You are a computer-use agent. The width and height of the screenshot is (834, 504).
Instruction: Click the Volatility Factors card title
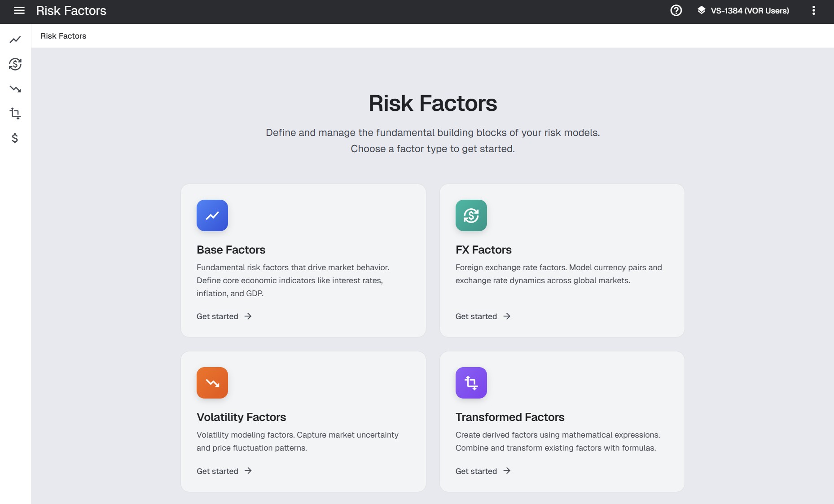tap(241, 417)
